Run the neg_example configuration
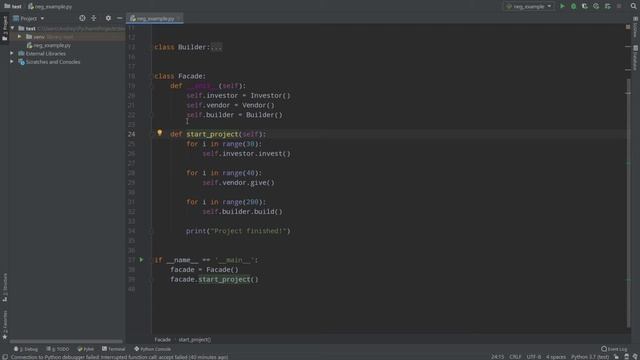The image size is (640, 360). tap(562, 6)
